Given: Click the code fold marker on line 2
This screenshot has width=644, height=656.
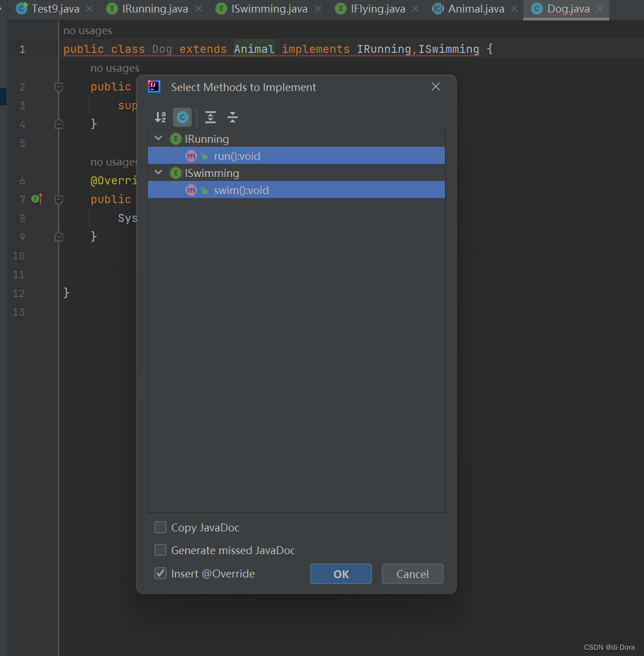Looking at the screenshot, I should (x=59, y=86).
